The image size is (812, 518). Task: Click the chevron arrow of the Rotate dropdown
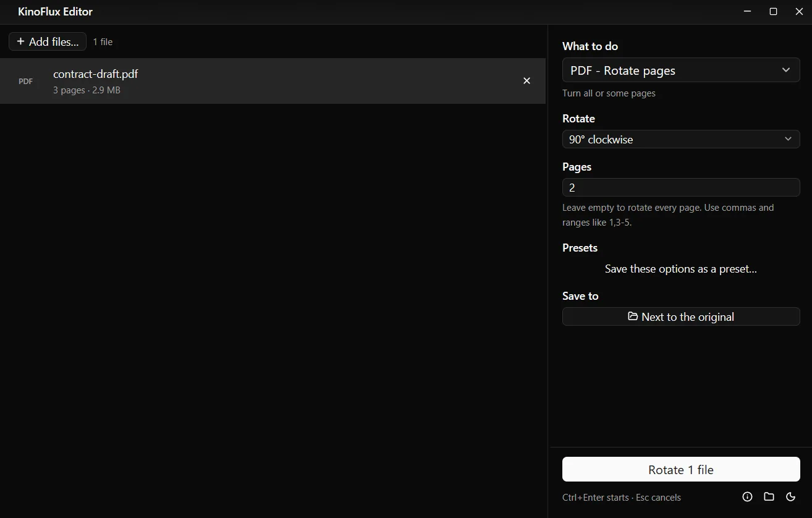tap(788, 139)
